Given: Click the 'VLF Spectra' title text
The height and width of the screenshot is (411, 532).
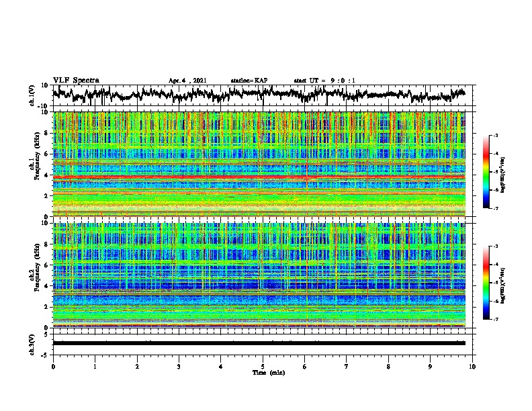Looking at the screenshot, I should coord(76,81).
